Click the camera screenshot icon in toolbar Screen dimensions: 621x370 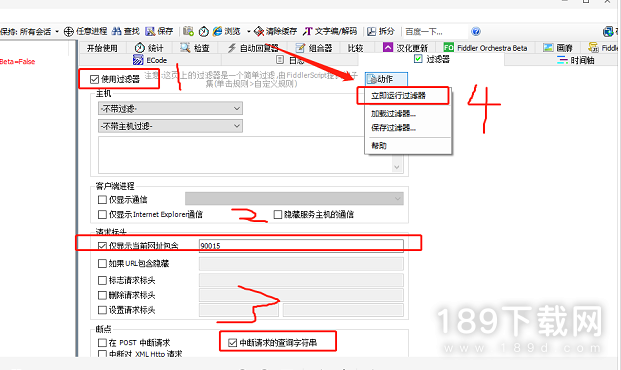(x=189, y=31)
